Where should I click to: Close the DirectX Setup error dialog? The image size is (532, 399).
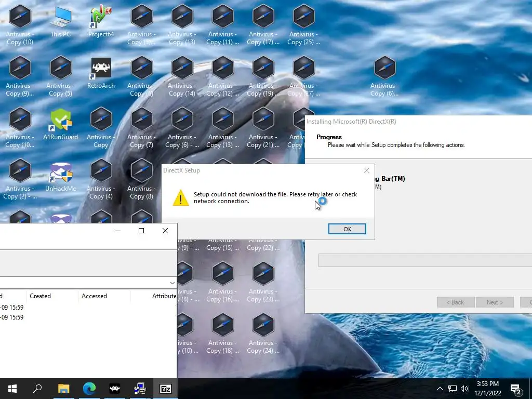click(x=366, y=170)
